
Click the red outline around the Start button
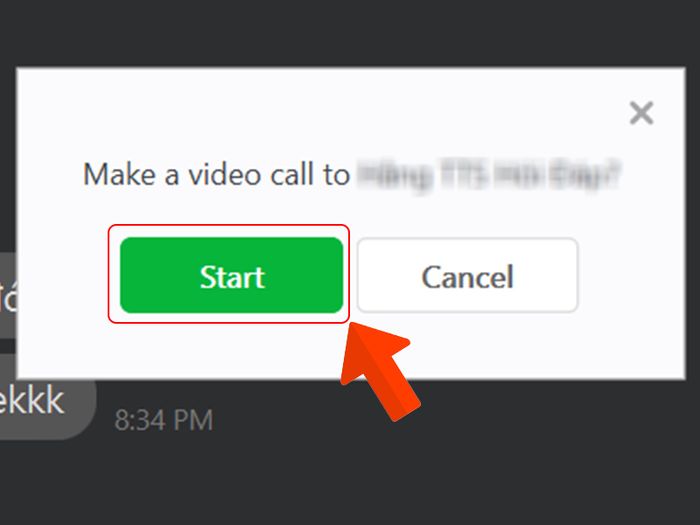[229, 228]
